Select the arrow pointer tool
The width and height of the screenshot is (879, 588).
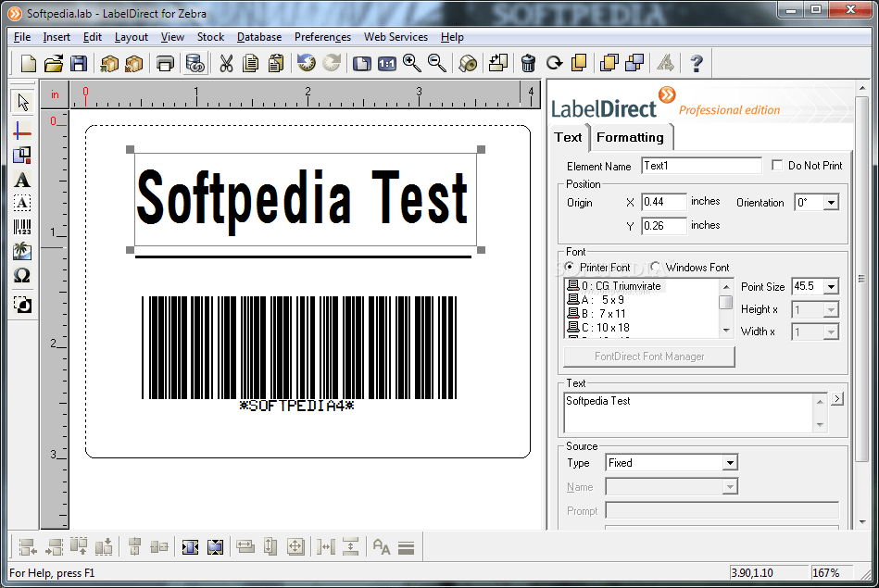[22, 102]
